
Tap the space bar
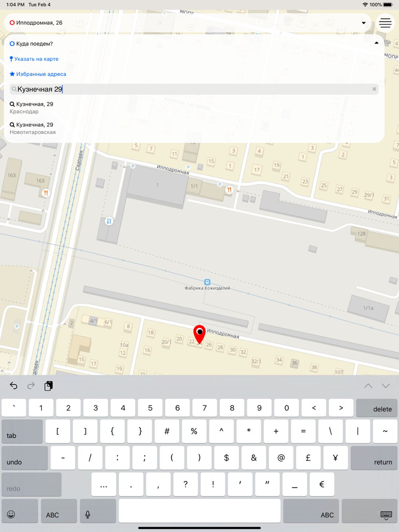[199, 511]
